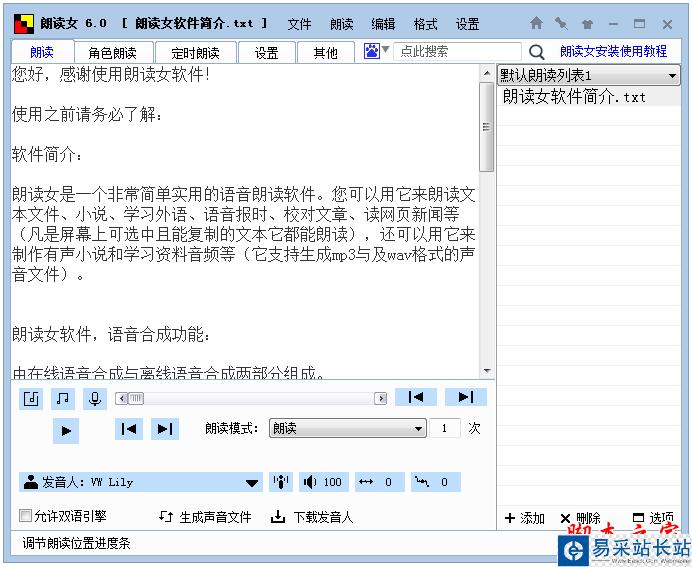The width and height of the screenshot is (692, 567).
Task: Remove item with 删除 button
Action: (580, 518)
